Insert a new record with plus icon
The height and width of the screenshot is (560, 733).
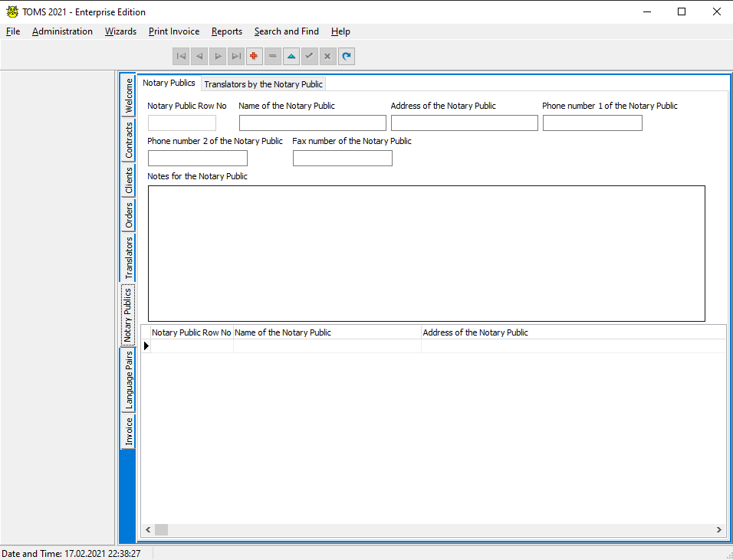click(x=255, y=56)
